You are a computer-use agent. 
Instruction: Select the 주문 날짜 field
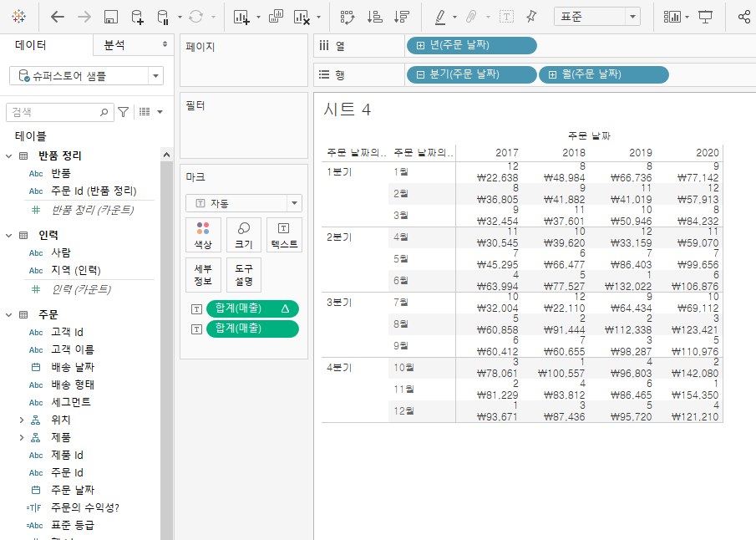[73, 491]
